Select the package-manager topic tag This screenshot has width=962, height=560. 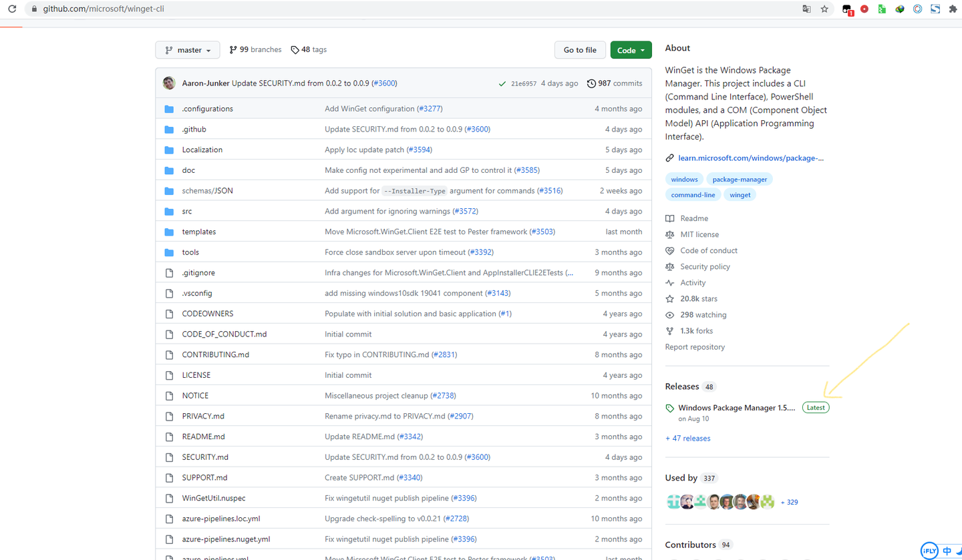pyautogui.click(x=740, y=180)
